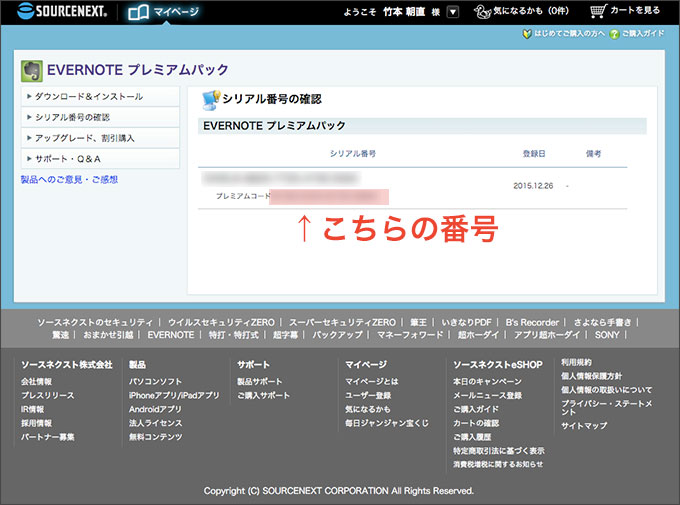Open 特定商取引法に基づく表示 footer link

coord(499,451)
